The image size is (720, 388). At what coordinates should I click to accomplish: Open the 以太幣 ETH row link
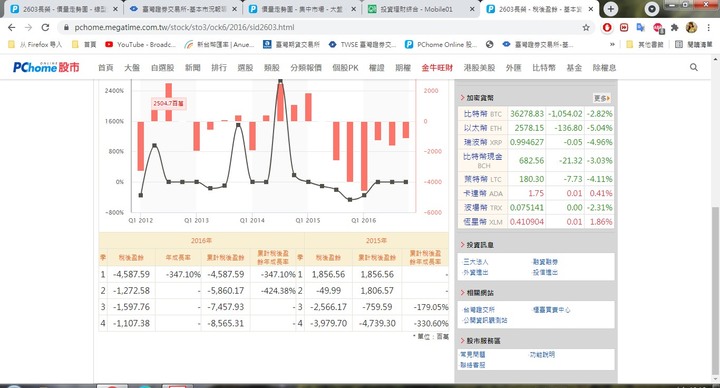482,128
